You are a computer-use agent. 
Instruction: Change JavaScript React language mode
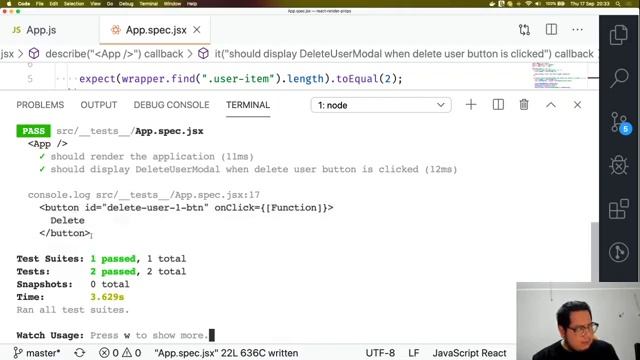click(469, 353)
